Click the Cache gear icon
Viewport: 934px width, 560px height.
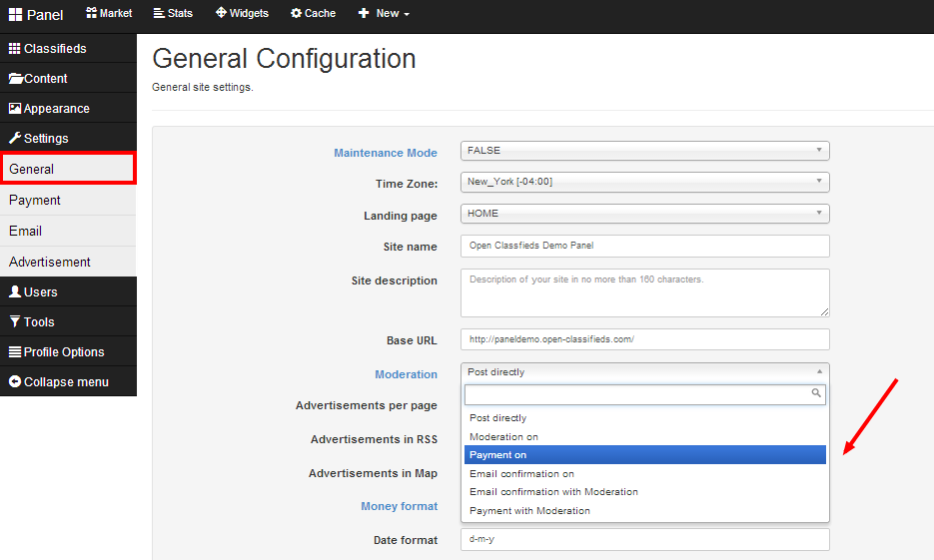click(x=296, y=13)
